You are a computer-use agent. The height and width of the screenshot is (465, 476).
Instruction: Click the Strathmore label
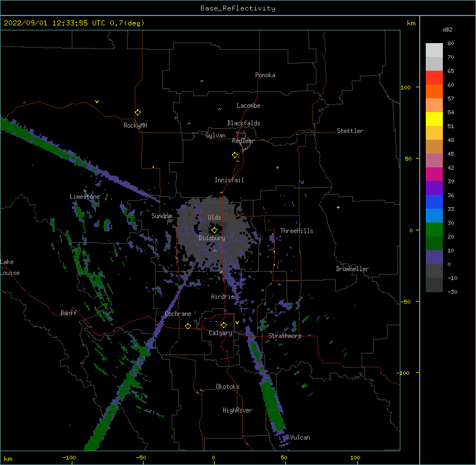285,336
